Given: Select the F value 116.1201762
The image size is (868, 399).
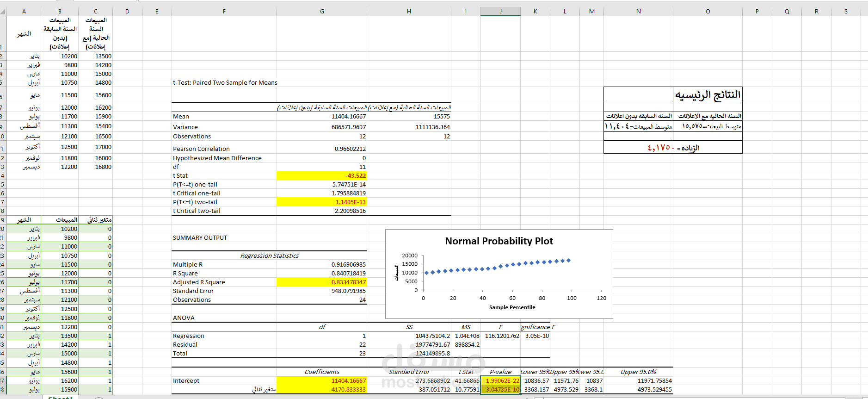Looking at the screenshot, I should (x=500, y=336).
